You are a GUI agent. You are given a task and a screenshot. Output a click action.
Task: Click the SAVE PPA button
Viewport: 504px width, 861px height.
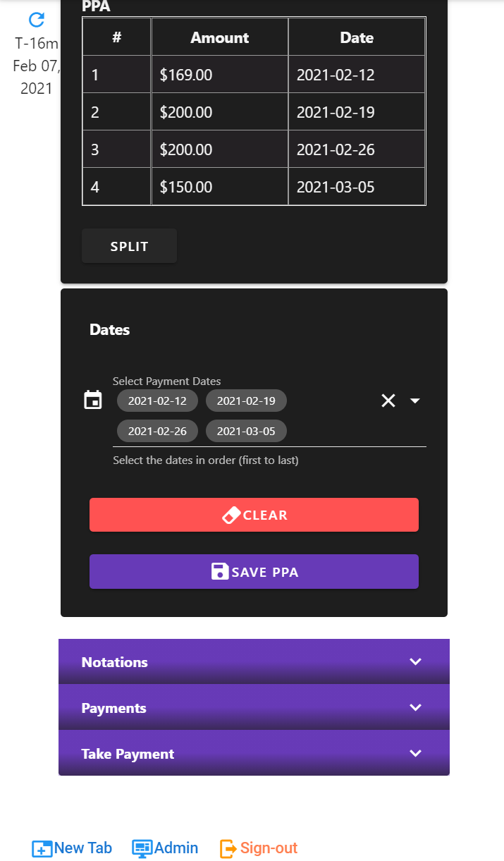point(254,571)
